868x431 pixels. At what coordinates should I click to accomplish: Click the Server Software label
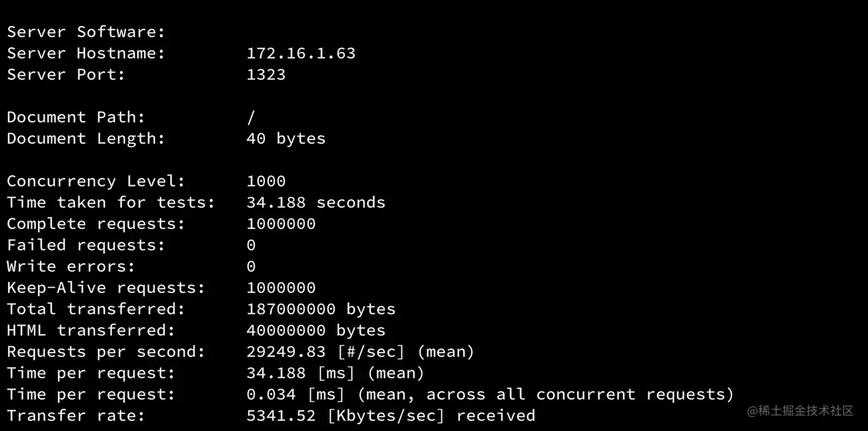tap(86, 32)
